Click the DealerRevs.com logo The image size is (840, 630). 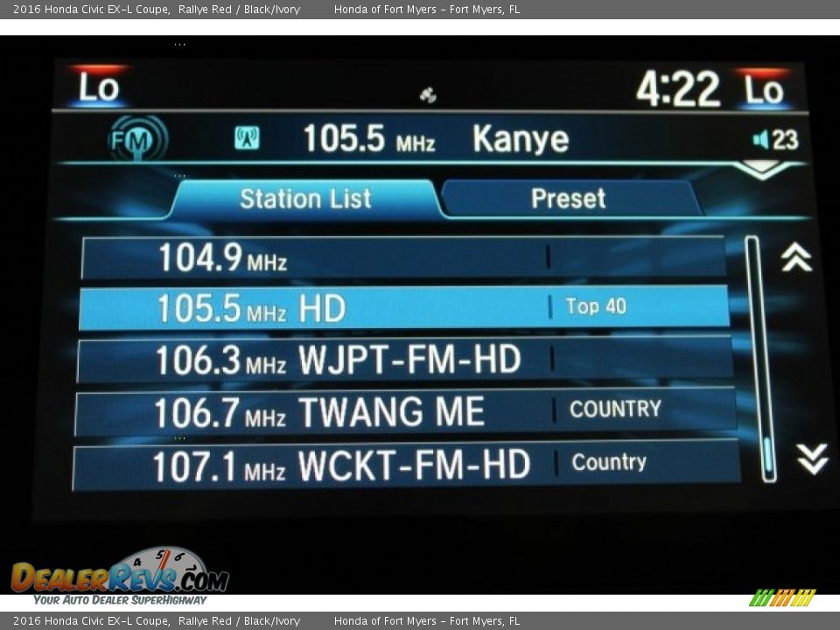point(119,576)
